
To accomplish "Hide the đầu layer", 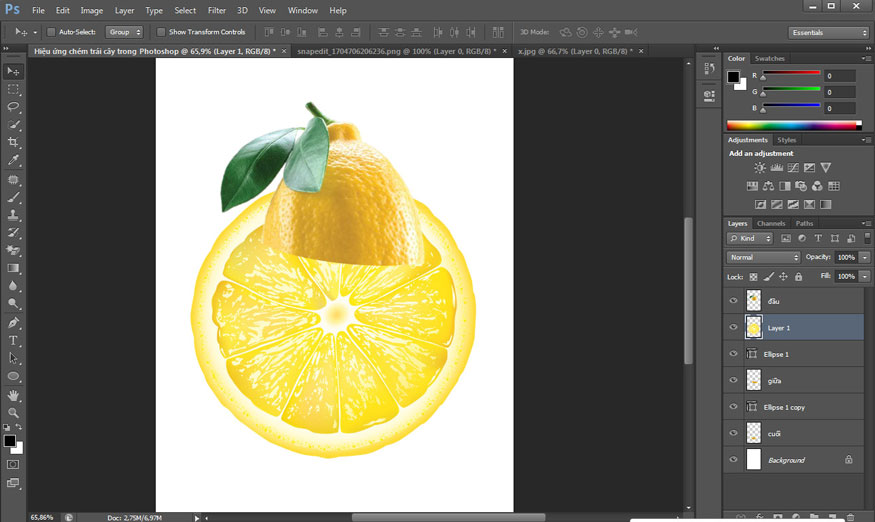I will click(x=733, y=300).
